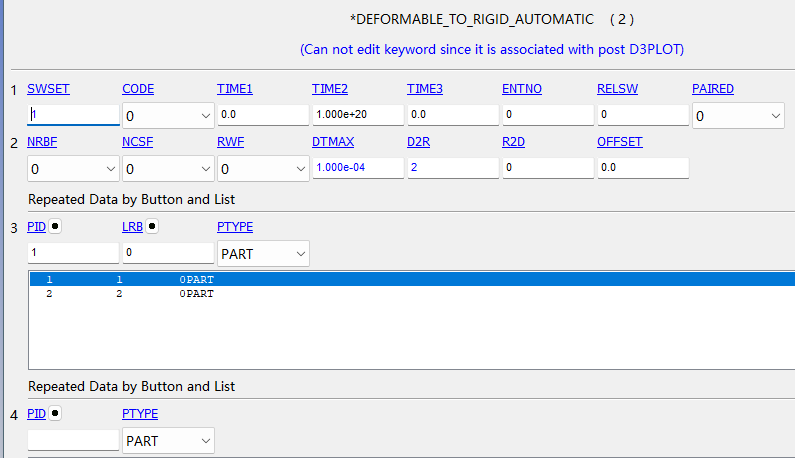
Task: Click the OFFSET label link
Action: tap(620, 142)
